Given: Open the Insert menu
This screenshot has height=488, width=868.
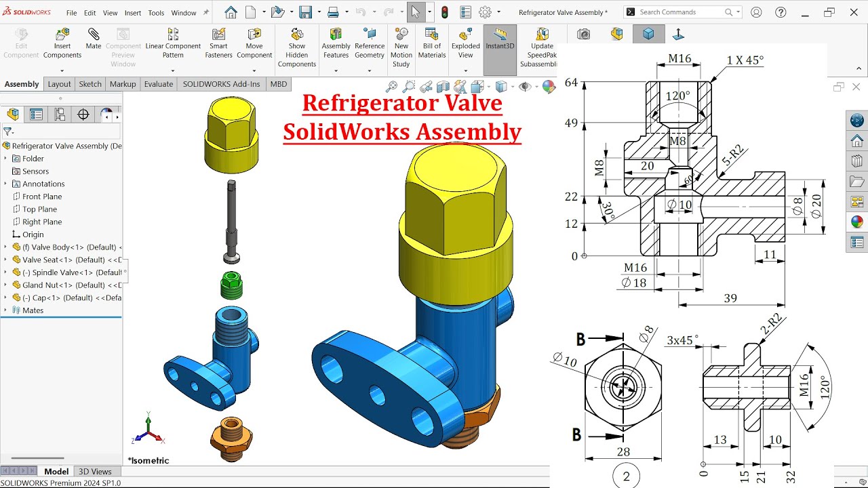Looking at the screenshot, I should tap(133, 13).
